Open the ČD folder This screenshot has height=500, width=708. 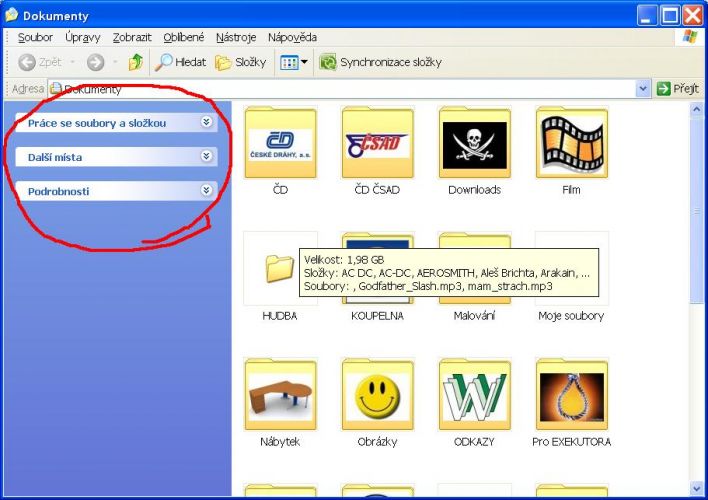(280, 143)
